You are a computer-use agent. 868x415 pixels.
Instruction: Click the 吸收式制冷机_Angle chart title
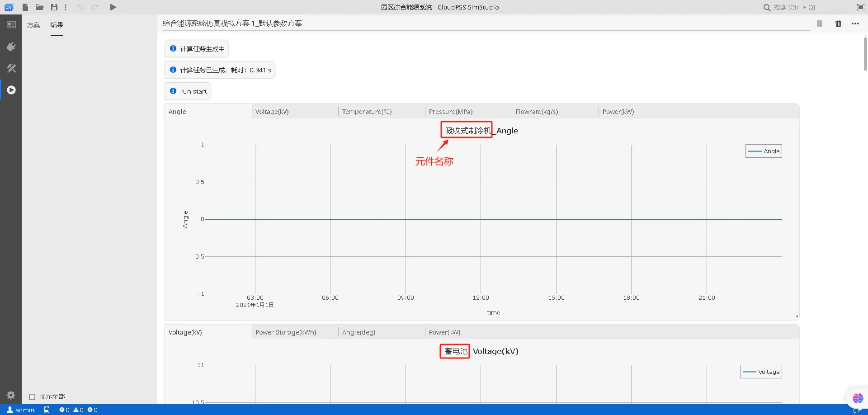481,131
